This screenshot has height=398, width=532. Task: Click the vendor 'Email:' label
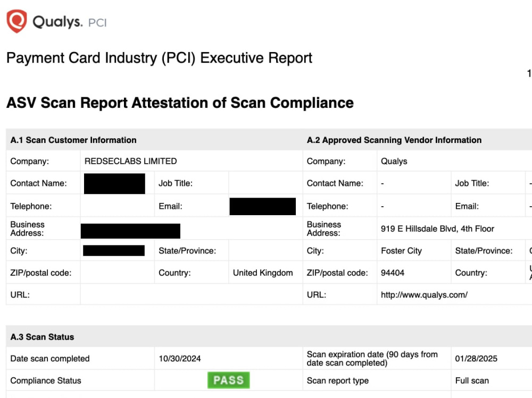[467, 207]
